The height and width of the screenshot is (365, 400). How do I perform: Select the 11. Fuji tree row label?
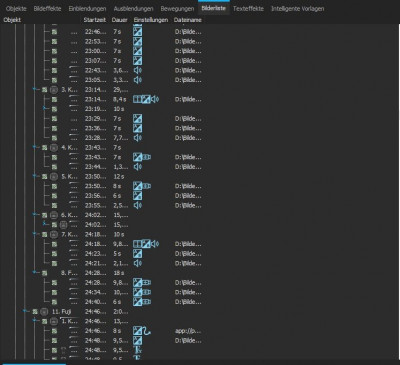[61, 312]
